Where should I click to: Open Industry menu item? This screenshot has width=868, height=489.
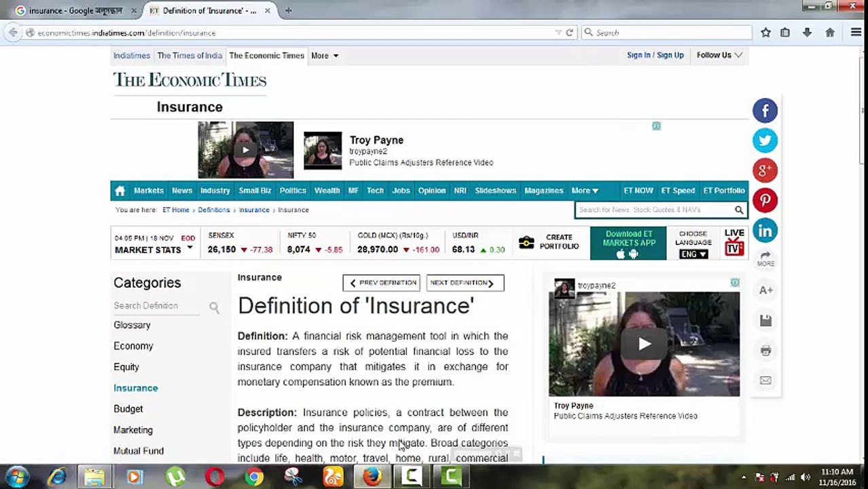[x=215, y=191]
